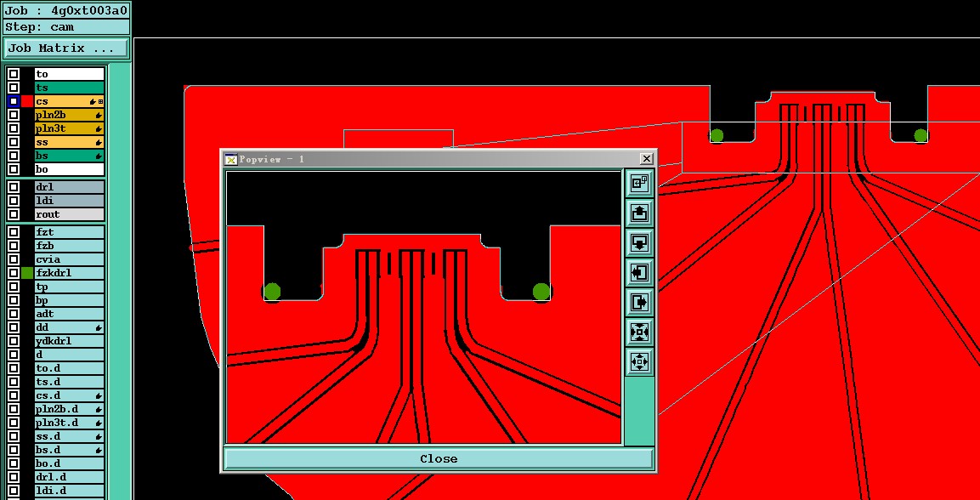Screen dimensions: 980x500
Task: Click the hand marker icon on pln3t layer
Action: [99, 128]
